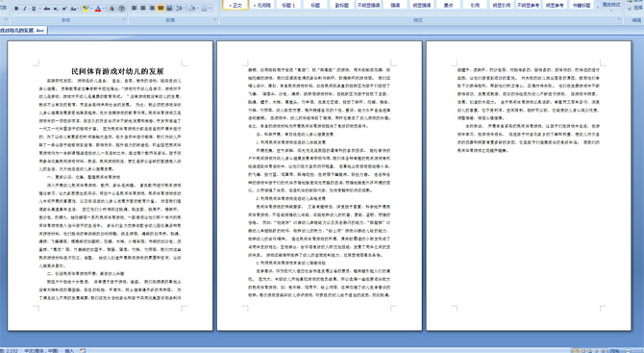Click the first page thumbnail with title
This screenshot has height=353, width=644.
pos(111,186)
